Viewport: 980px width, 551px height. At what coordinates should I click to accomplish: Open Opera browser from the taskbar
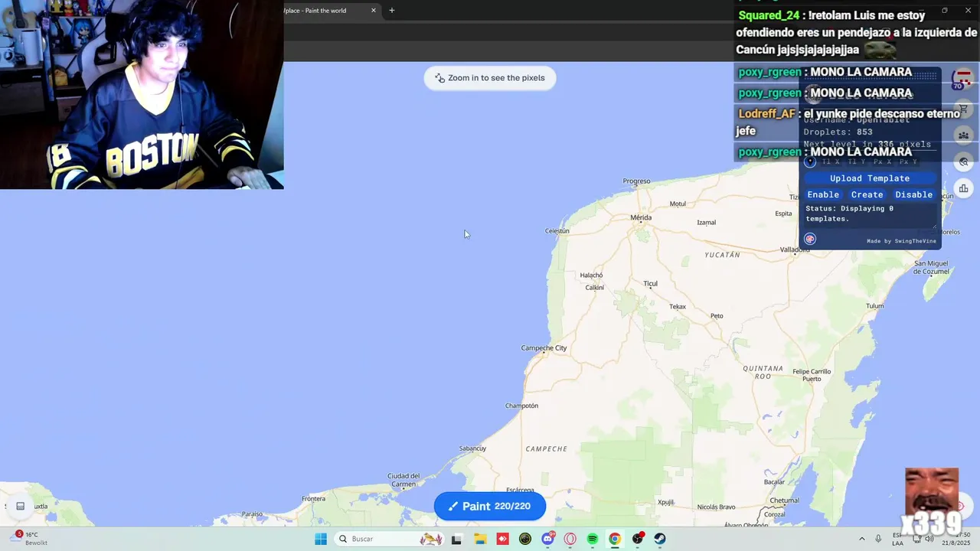[x=570, y=539]
